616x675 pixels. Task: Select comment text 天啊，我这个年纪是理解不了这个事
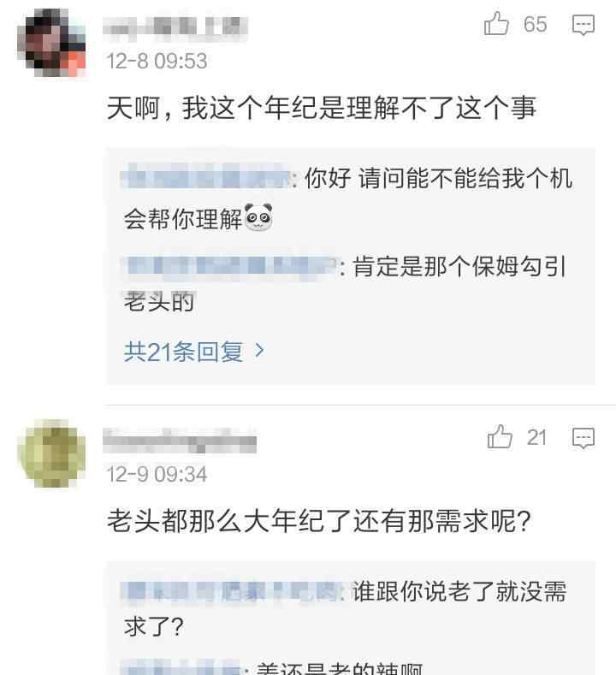[x=321, y=108]
